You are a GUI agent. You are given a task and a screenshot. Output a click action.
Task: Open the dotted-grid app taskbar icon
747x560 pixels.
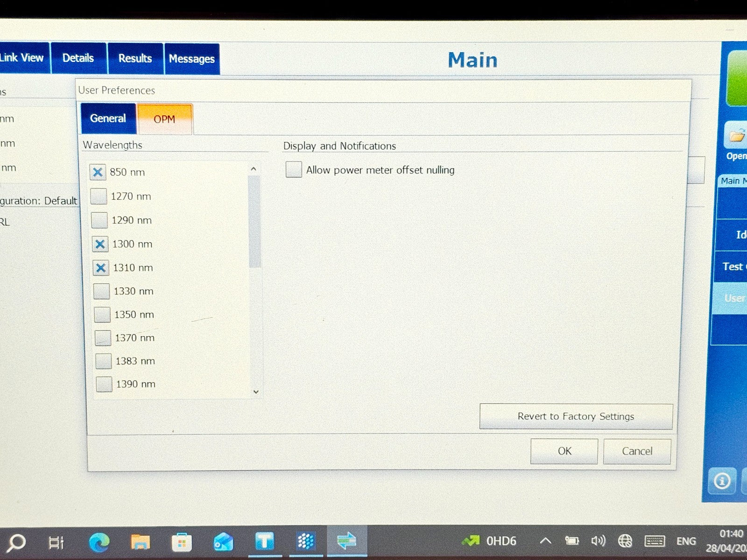tap(306, 541)
